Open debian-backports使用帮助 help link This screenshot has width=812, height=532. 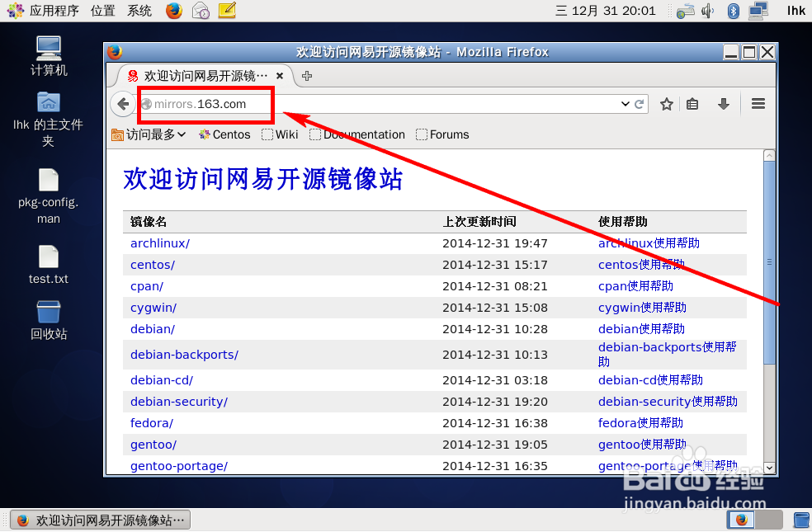(x=668, y=355)
